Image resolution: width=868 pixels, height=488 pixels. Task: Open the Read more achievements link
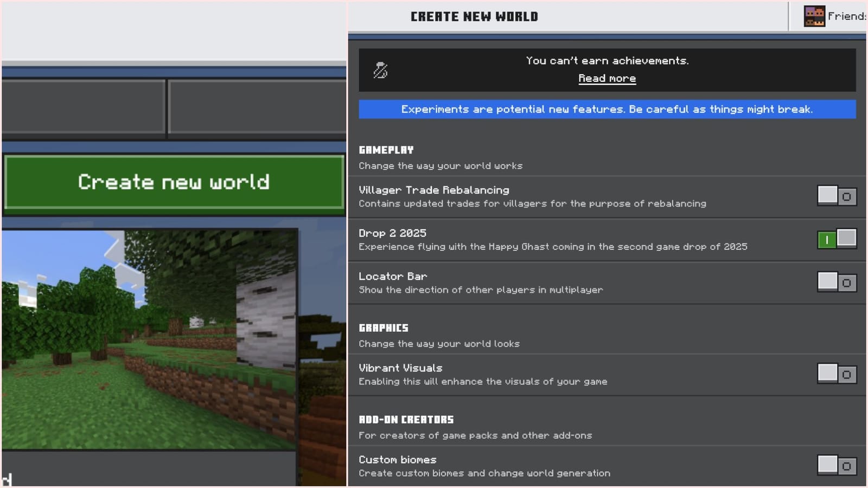click(x=607, y=78)
